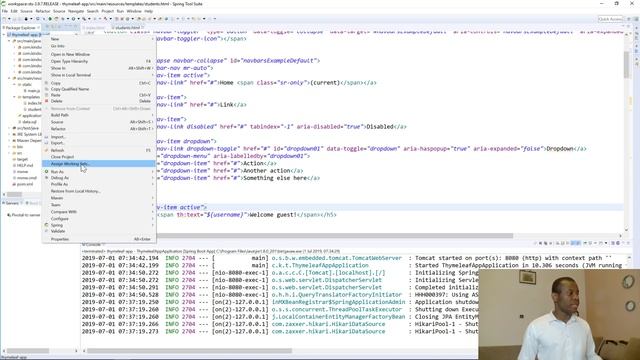640x360 pixels.
Task: Open the Edit menu
Action: (14, 11)
